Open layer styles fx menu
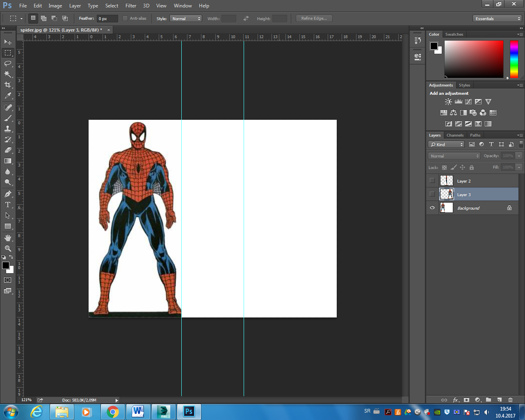The image size is (525, 420). pyautogui.click(x=456, y=400)
